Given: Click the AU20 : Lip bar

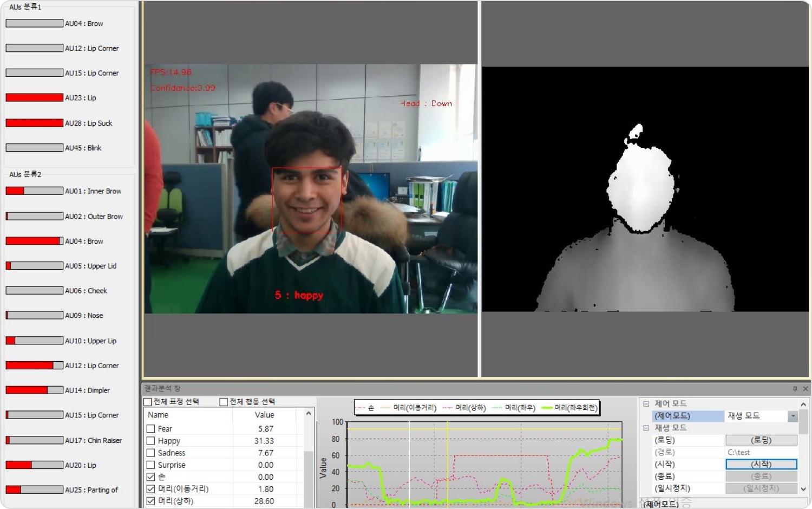Looking at the screenshot, I should pyautogui.click(x=34, y=465).
